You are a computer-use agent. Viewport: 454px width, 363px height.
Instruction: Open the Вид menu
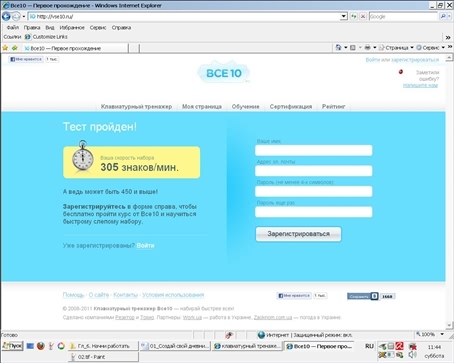coord(50,27)
